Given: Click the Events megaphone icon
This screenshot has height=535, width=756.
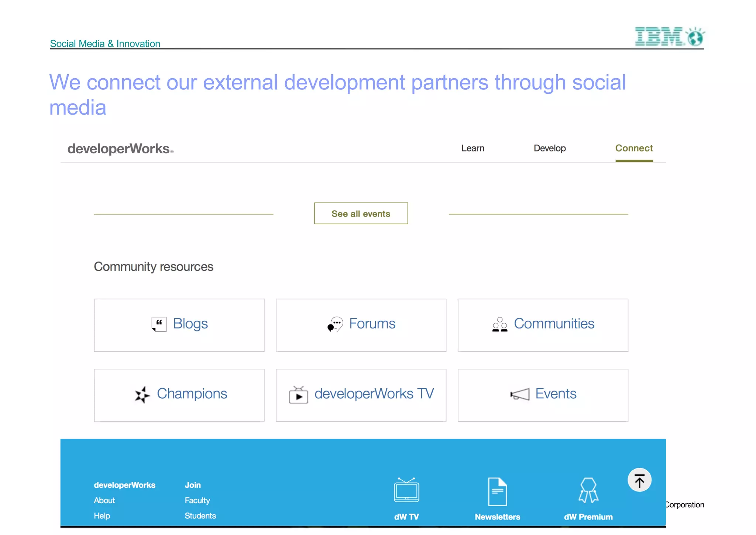Looking at the screenshot, I should (520, 395).
